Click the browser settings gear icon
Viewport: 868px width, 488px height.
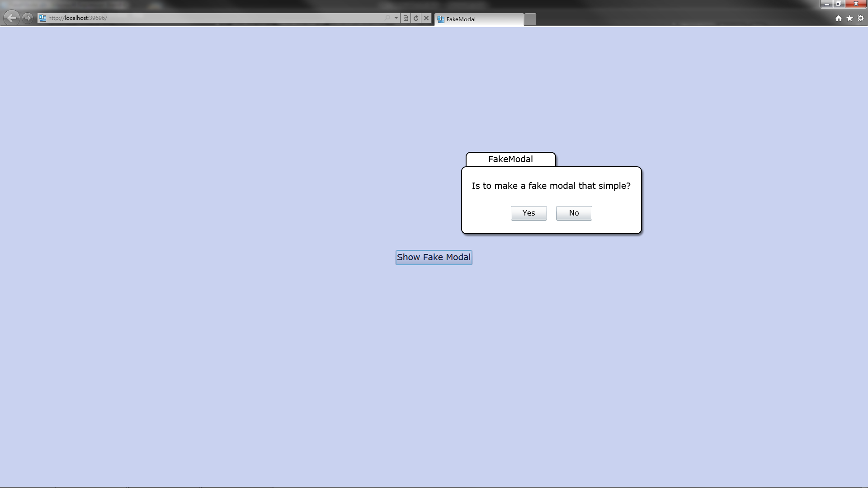pyautogui.click(x=860, y=18)
